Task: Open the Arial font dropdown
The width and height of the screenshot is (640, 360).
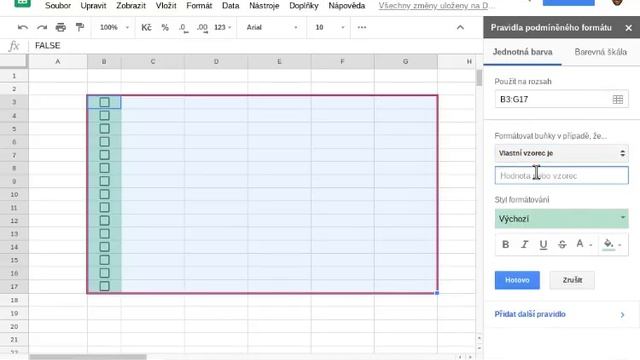Action: coord(271,27)
